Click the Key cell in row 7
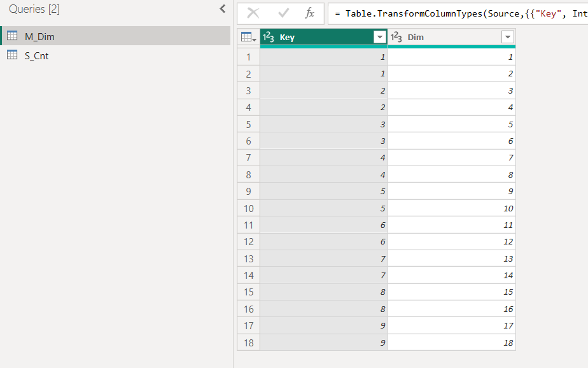588x368 pixels. coord(324,157)
